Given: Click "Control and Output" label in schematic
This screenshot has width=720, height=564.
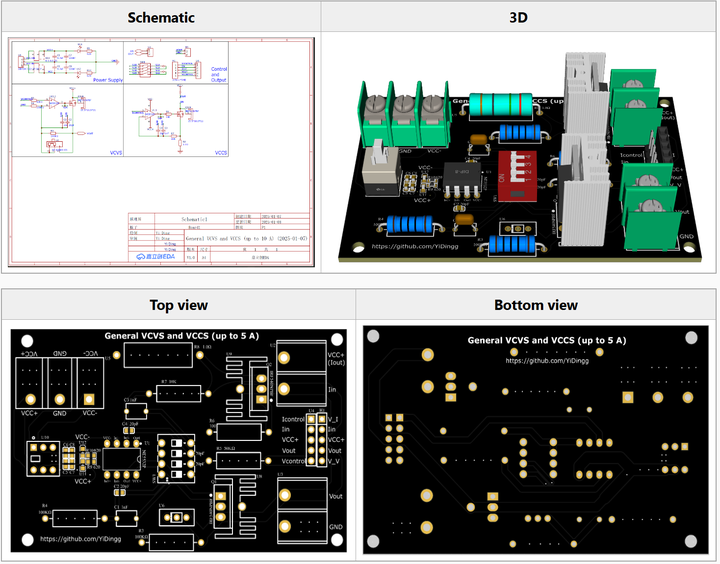Looking at the screenshot, I should [x=219, y=74].
